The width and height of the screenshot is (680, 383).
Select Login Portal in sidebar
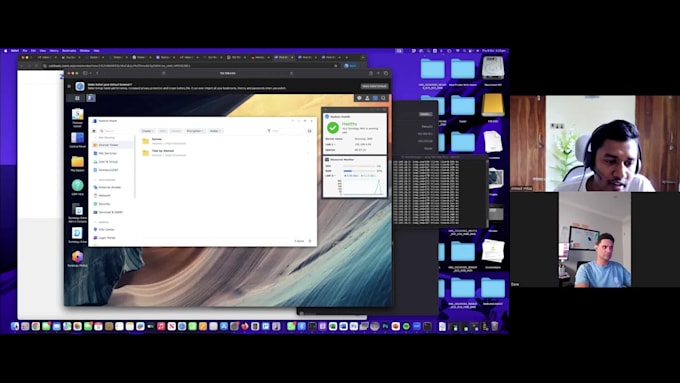112,238
